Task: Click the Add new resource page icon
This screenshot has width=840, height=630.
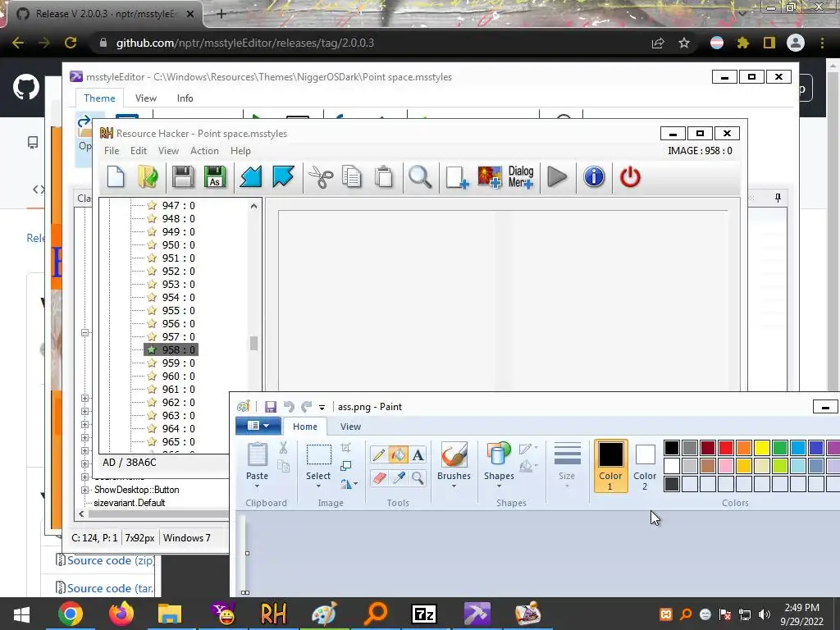Action: click(457, 177)
